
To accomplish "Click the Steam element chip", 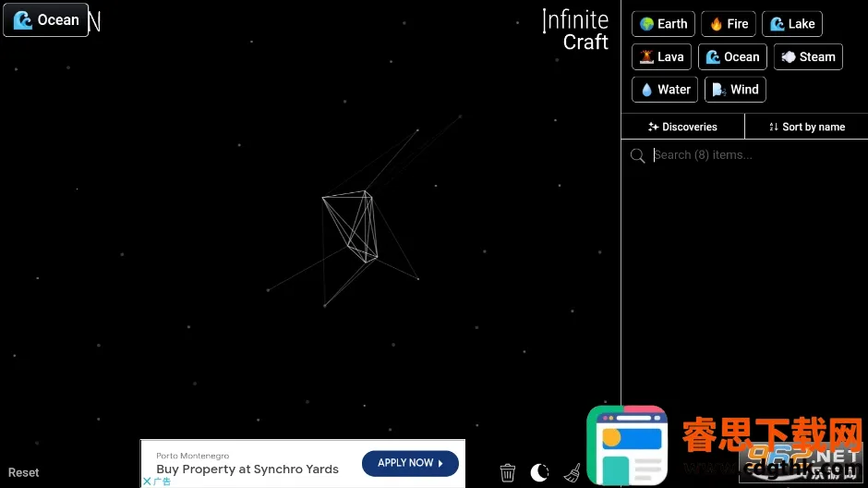I will tap(807, 56).
